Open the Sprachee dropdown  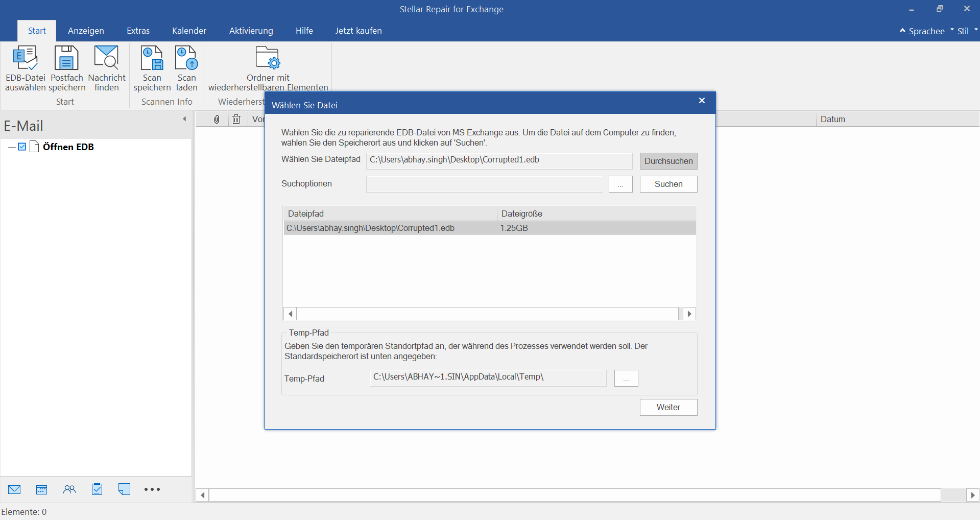coord(926,31)
